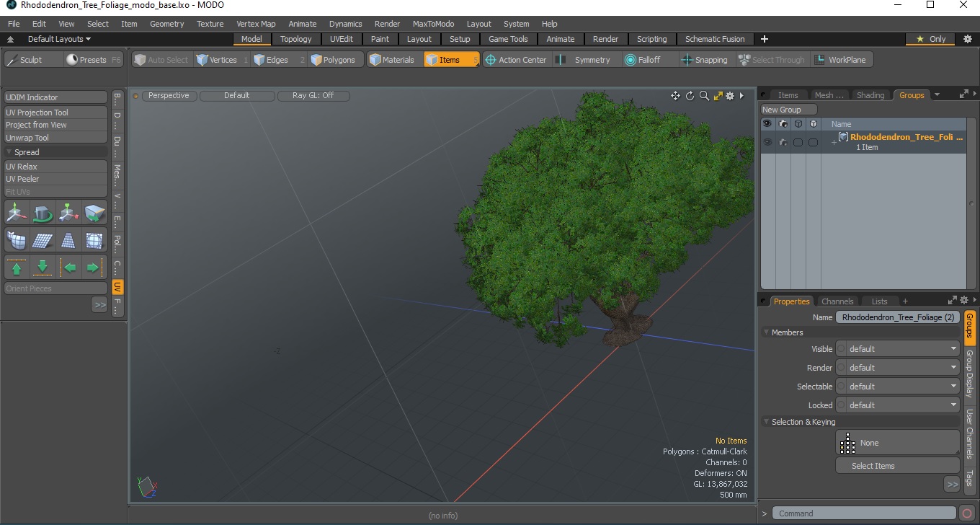Click the Unwrap Tool button
This screenshot has height=525, width=980.
coord(56,138)
